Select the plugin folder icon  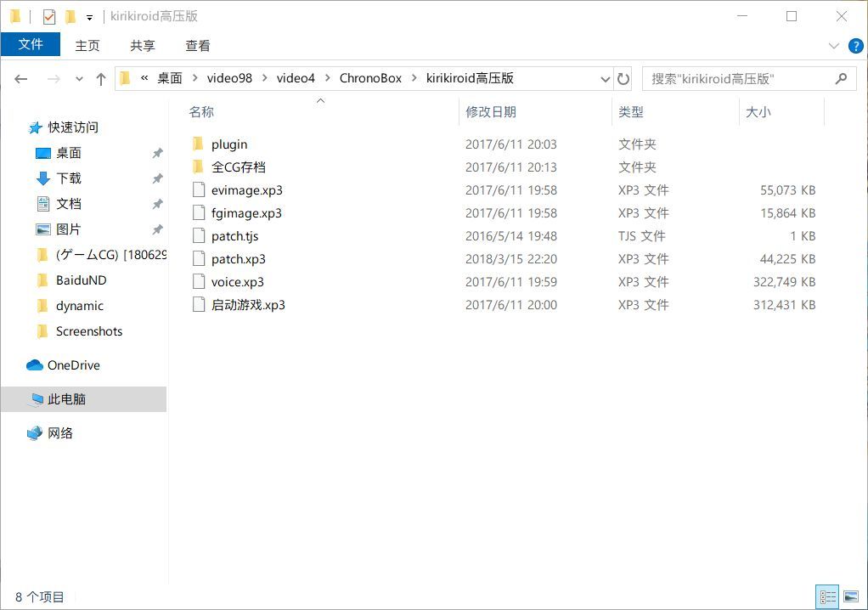point(198,144)
